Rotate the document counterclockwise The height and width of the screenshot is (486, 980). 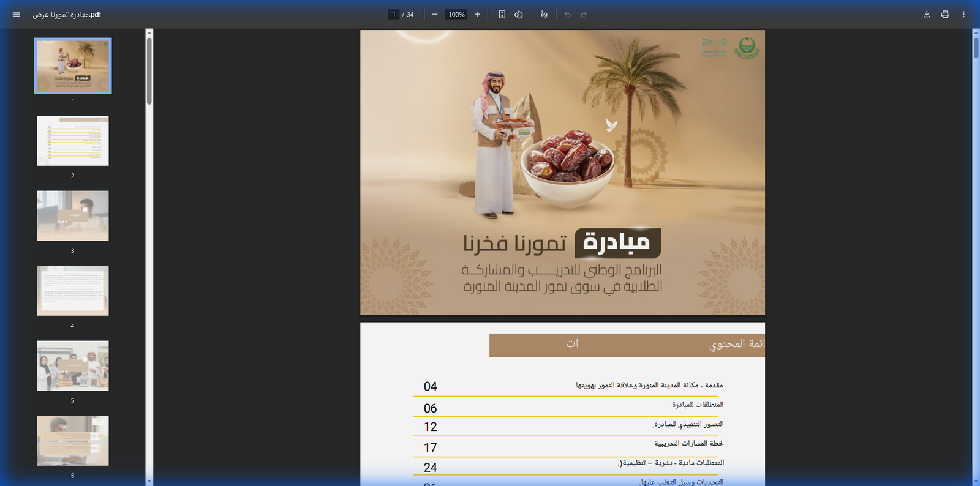tap(519, 14)
